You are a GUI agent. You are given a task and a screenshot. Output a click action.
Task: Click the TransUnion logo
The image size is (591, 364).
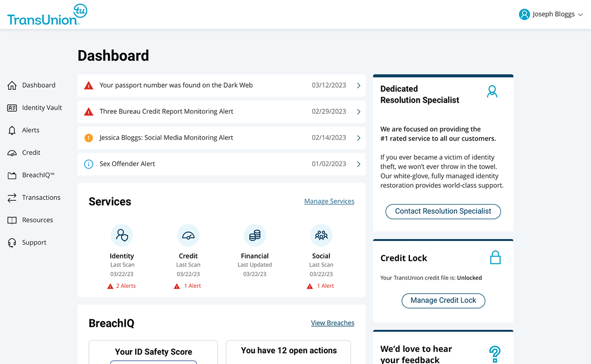47,15
